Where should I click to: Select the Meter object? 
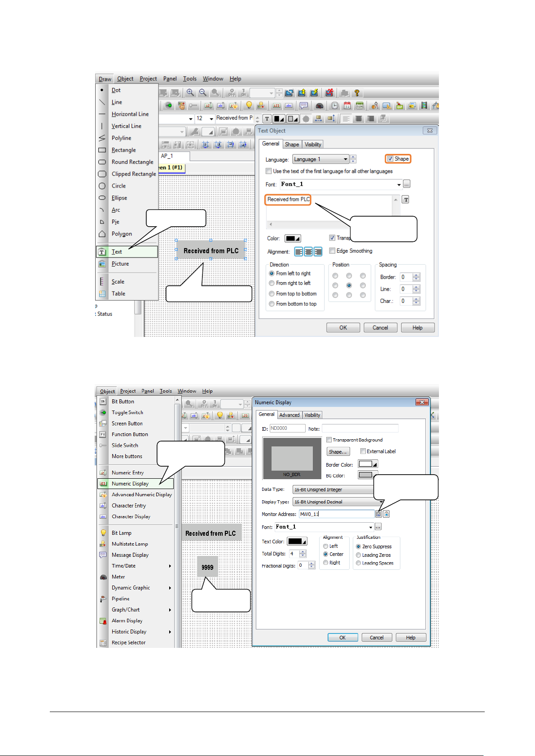tap(118, 577)
